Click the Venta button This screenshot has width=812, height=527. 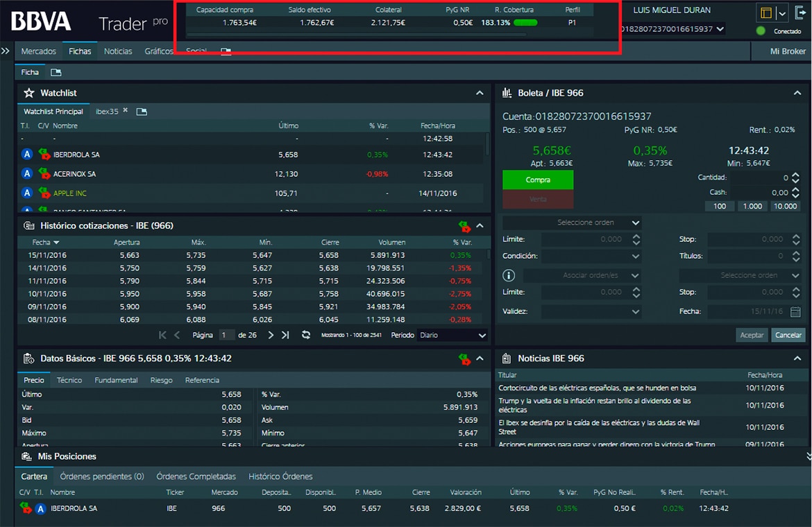538,199
